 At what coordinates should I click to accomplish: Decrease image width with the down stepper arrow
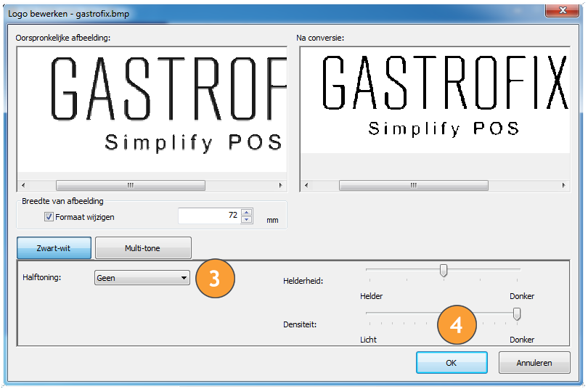tap(247, 219)
